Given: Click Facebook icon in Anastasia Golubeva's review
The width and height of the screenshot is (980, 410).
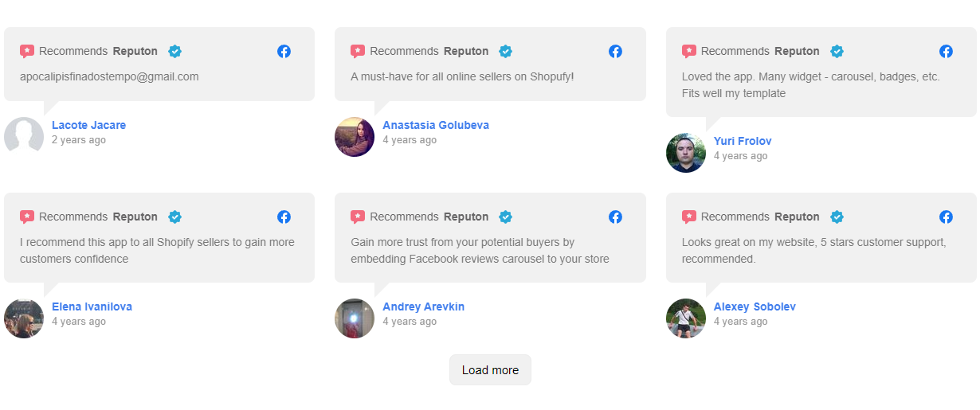Looking at the screenshot, I should pos(615,51).
